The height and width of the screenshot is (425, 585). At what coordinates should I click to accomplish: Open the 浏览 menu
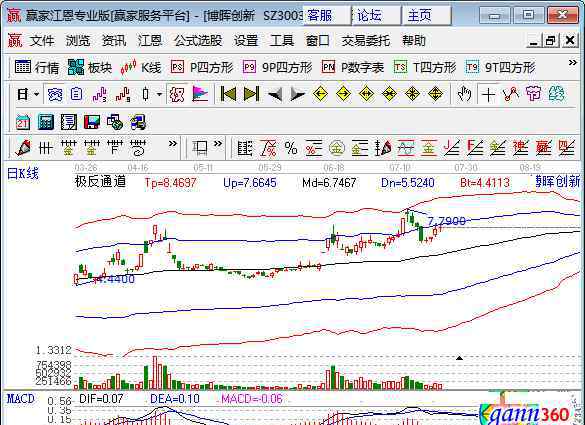click(78, 41)
